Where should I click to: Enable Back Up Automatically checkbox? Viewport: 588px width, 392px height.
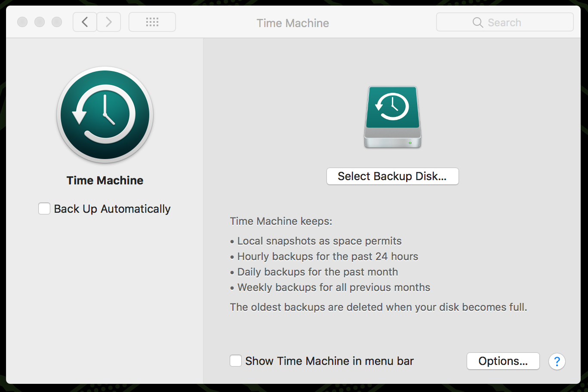[x=44, y=209]
